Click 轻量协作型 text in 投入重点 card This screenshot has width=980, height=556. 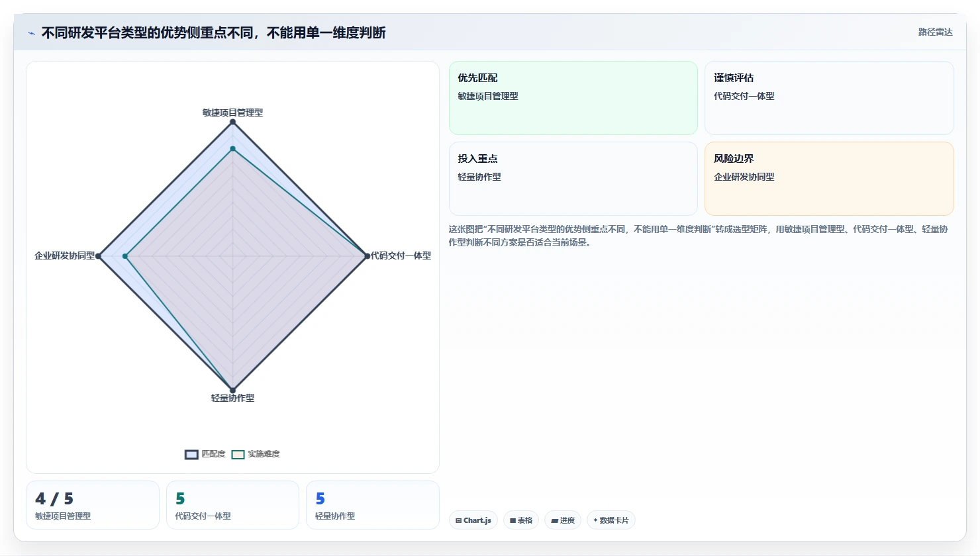tap(479, 177)
